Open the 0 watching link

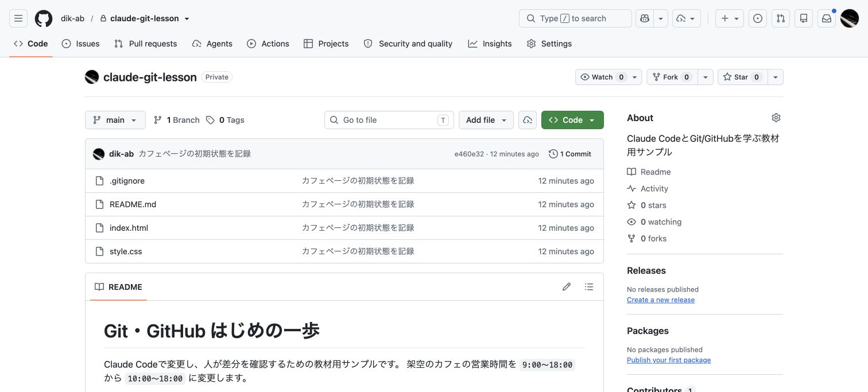click(654, 222)
